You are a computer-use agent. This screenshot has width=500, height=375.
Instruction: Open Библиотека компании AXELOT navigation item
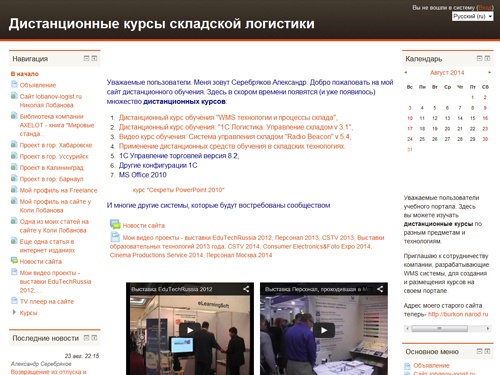pyautogui.click(x=57, y=125)
